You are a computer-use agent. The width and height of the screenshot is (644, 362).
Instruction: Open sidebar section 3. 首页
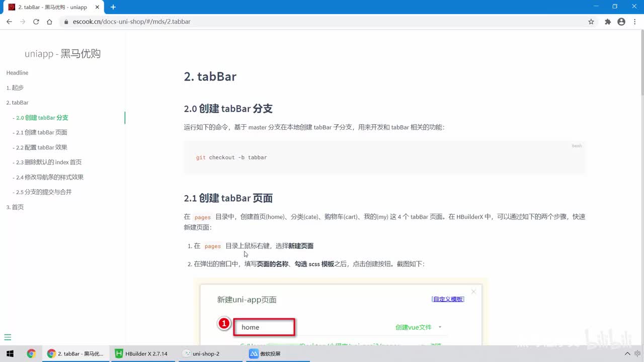(15, 207)
